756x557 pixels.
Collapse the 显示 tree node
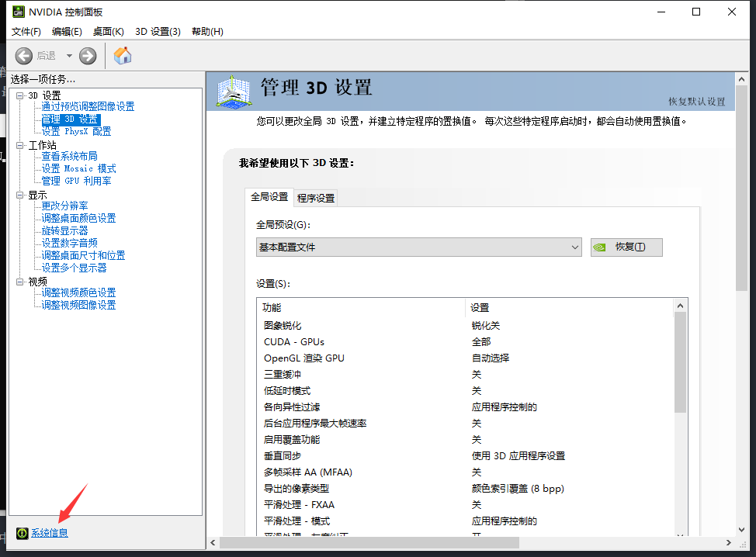[x=19, y=195]
